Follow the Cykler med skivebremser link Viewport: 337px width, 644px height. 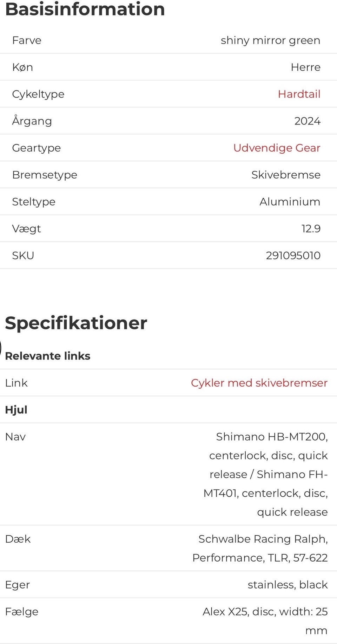tap(259, 383)
